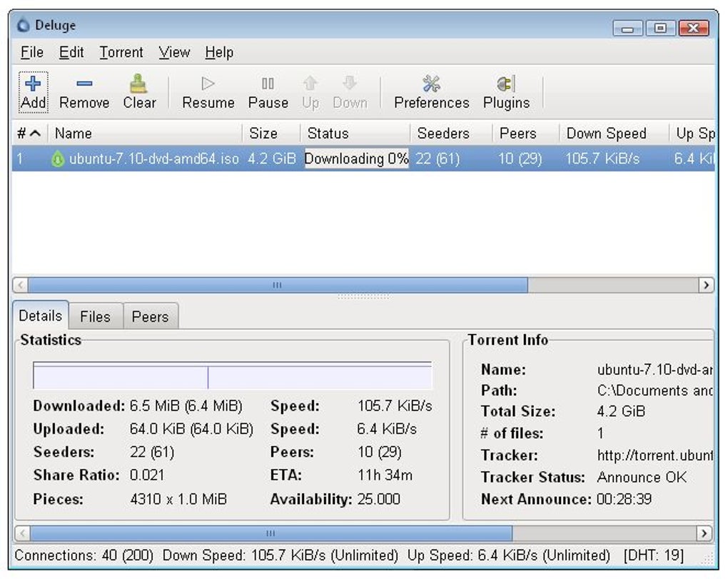Click the 105.7 KiB/s down speed cell

pyautogui.click(x=602, y=158)
